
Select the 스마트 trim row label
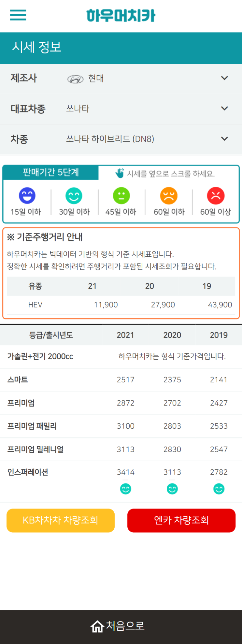point(18,379)
